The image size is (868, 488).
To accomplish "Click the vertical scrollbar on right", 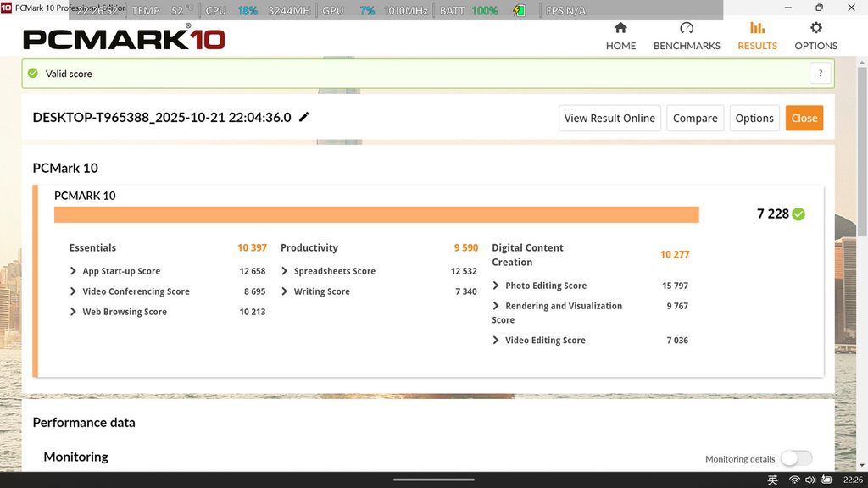I will point(862,152).
